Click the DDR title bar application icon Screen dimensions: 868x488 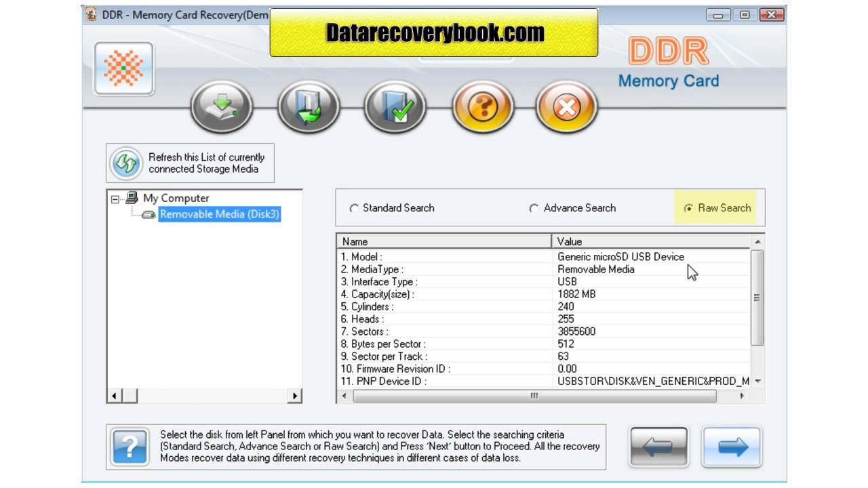coord(91,15)
